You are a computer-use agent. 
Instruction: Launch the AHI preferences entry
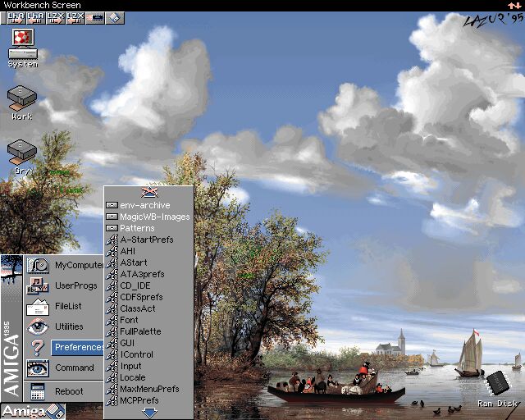[148, 251]
